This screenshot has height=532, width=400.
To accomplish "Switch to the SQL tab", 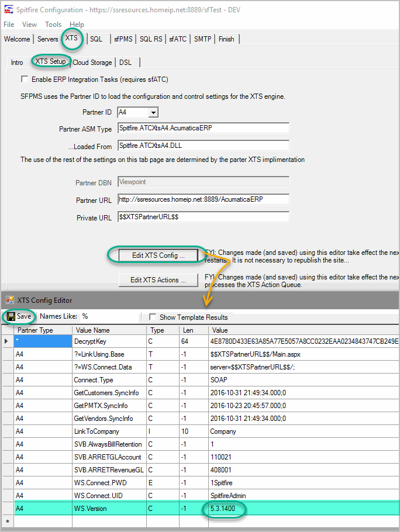I will click(x=96, y=39).
